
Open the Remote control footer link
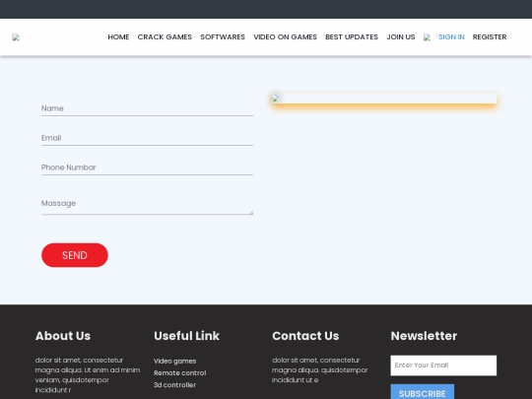coord(180,372)
